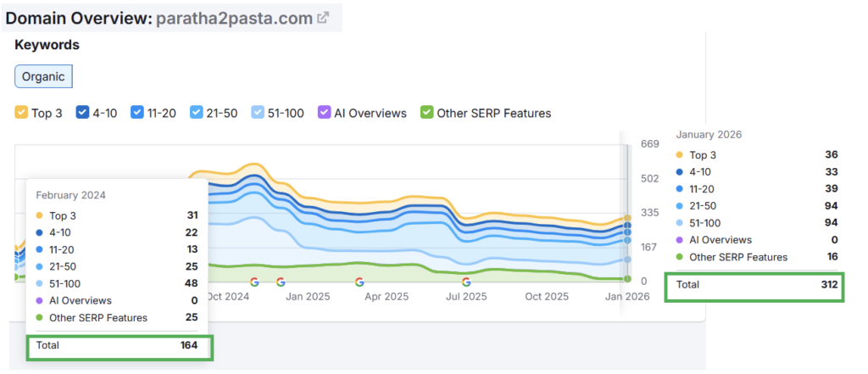Click the Google update marker nearest Apr 2025
868x374 pixels.
pos(359,282)
